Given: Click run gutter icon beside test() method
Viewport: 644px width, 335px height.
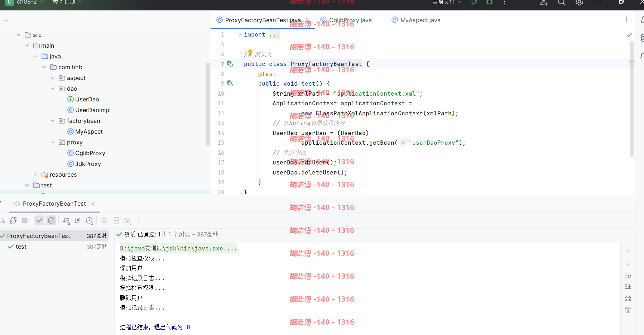Looking at the screenshot, I should [x=230, y=83].
